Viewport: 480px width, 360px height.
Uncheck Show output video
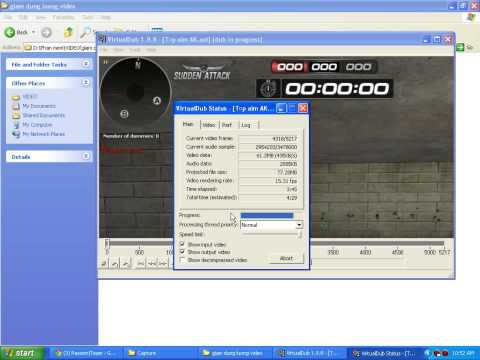pos(182,252)
